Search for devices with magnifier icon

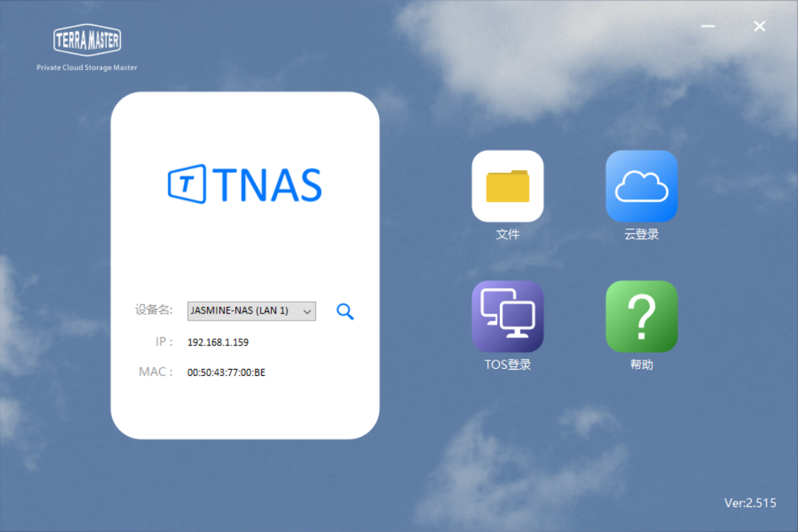tap(345, 311)
